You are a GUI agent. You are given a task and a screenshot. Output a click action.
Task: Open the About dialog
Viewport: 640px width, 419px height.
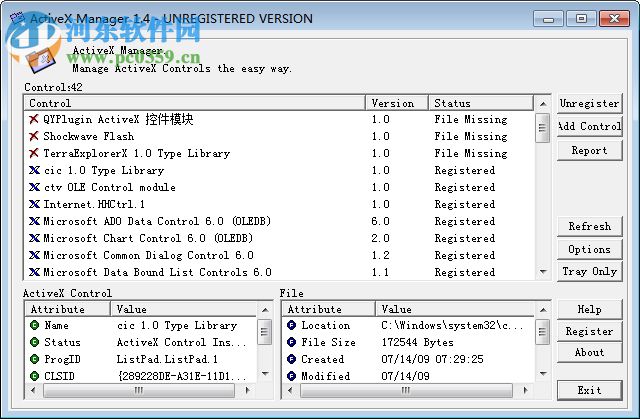click(589, 352)
